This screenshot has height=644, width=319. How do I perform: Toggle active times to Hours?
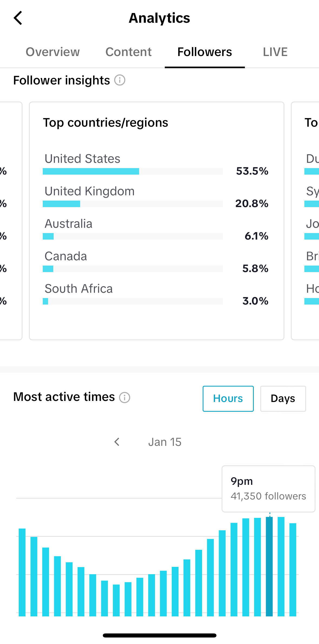(228, 399)
